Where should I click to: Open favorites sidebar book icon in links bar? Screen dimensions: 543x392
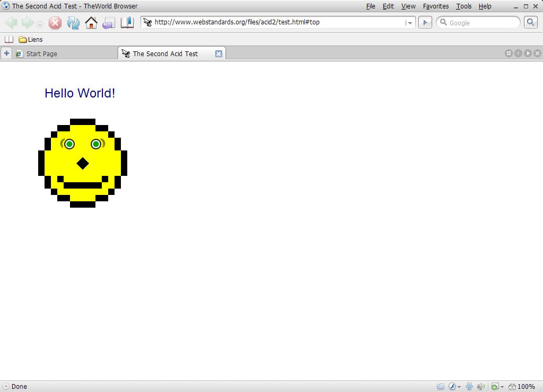coord(9,39)
